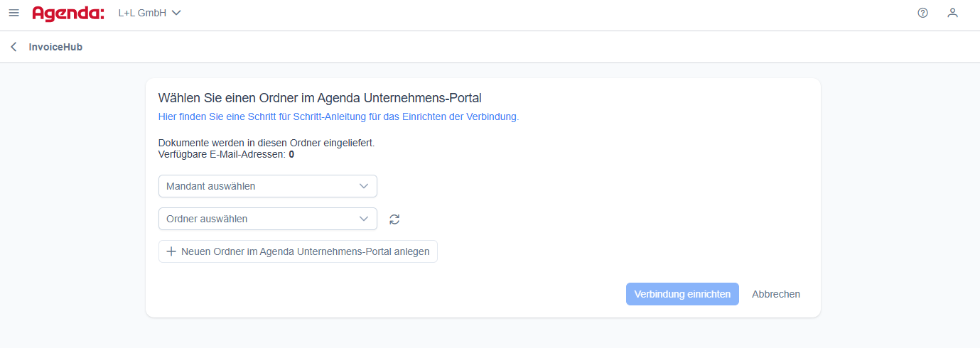Click the arrow in Ordner auswählen field
Viewport: 980px width, 348px height.
364,219
